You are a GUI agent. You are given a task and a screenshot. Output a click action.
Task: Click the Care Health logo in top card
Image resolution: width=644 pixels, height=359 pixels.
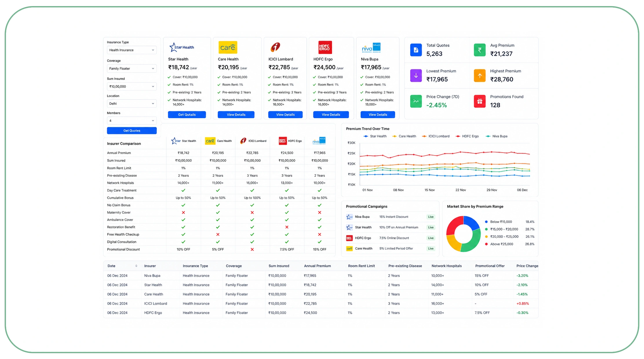(x=228, y=47)
